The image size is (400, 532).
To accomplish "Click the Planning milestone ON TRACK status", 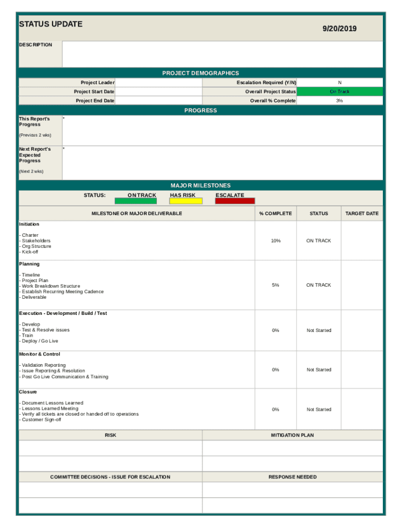I will [x=318, y=285].
